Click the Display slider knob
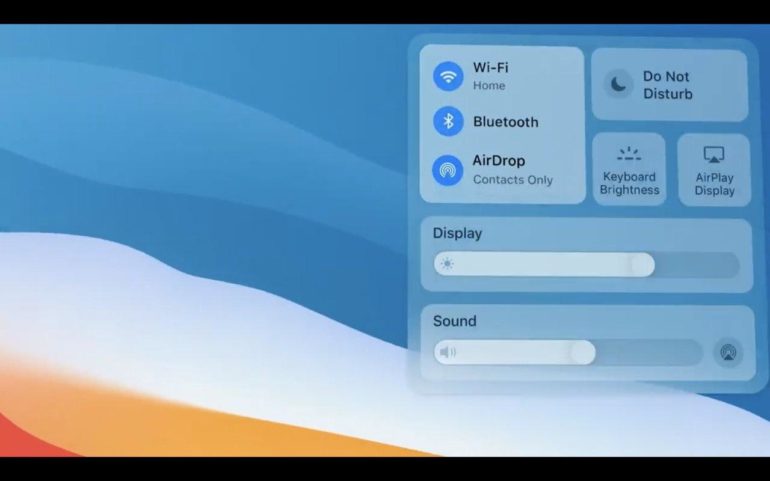 [642, 265]
